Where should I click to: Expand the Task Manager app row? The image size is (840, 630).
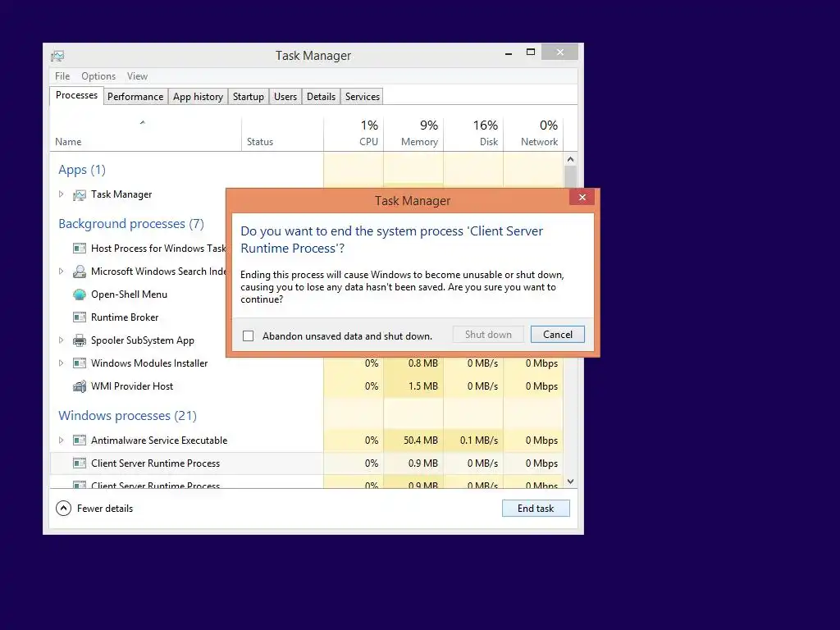(x=61, y=194)
